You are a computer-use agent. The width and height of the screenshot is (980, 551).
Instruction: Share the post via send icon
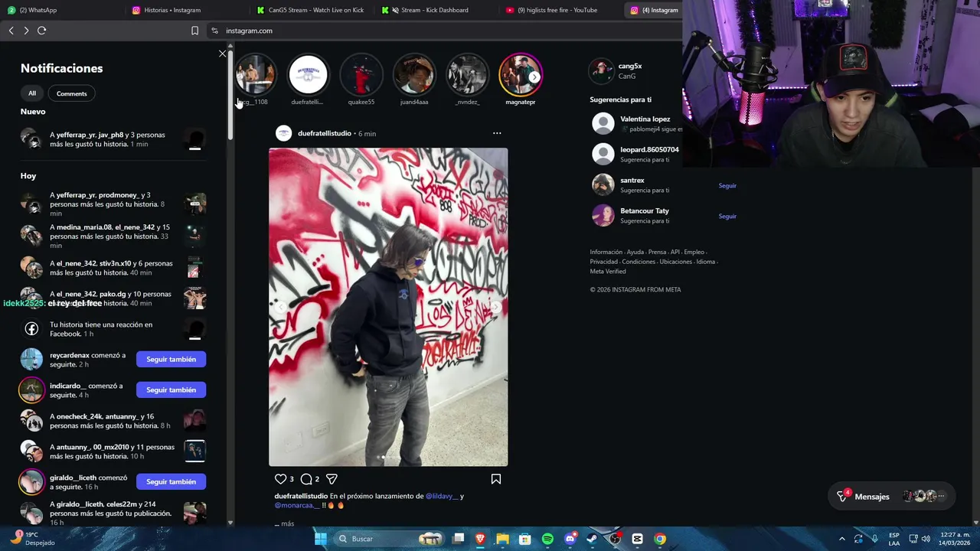(x=332, y=479)
